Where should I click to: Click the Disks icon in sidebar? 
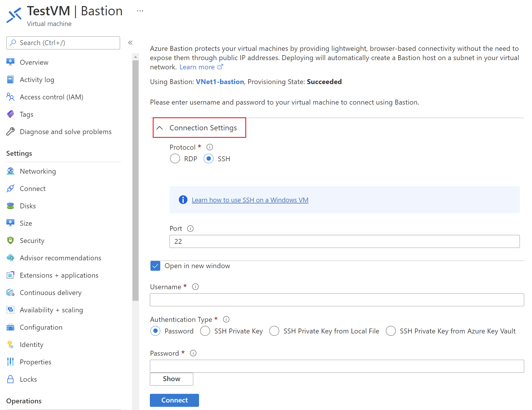10,206
